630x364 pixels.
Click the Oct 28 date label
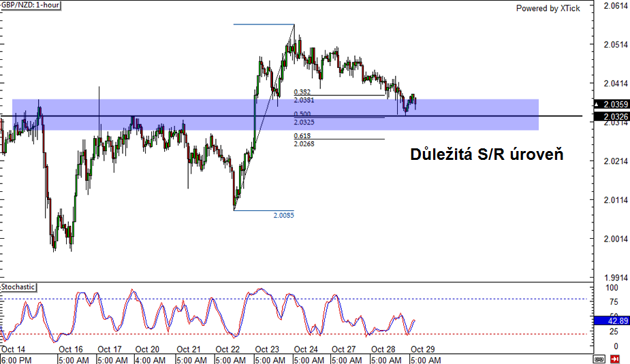(x=383, y=349)
